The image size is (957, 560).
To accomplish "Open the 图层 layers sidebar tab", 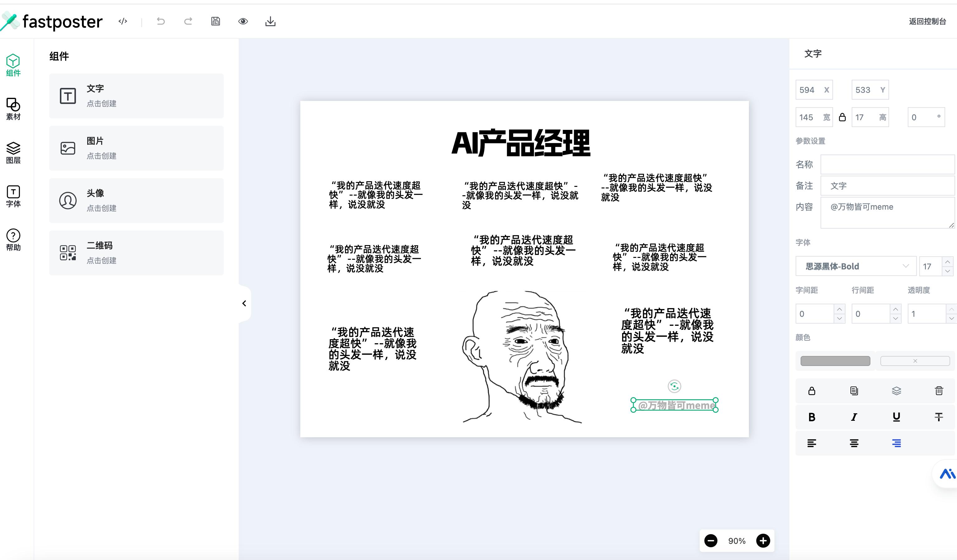I will click(x=13, y=153).
